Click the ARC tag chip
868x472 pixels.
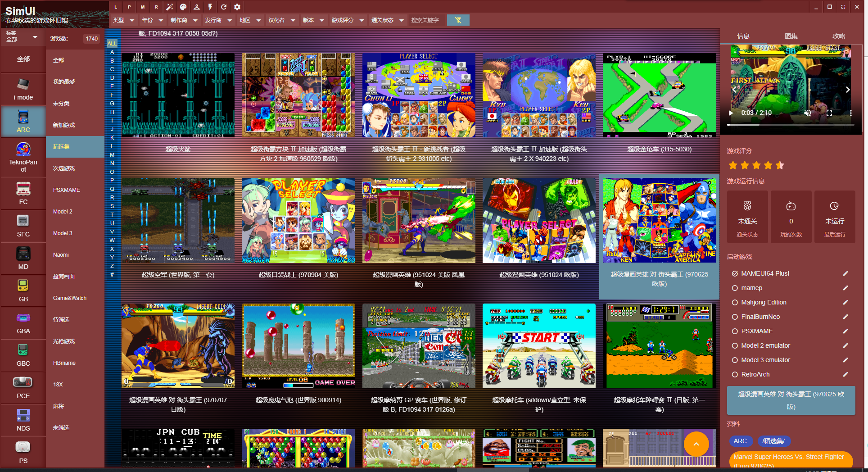coord(740,441)
